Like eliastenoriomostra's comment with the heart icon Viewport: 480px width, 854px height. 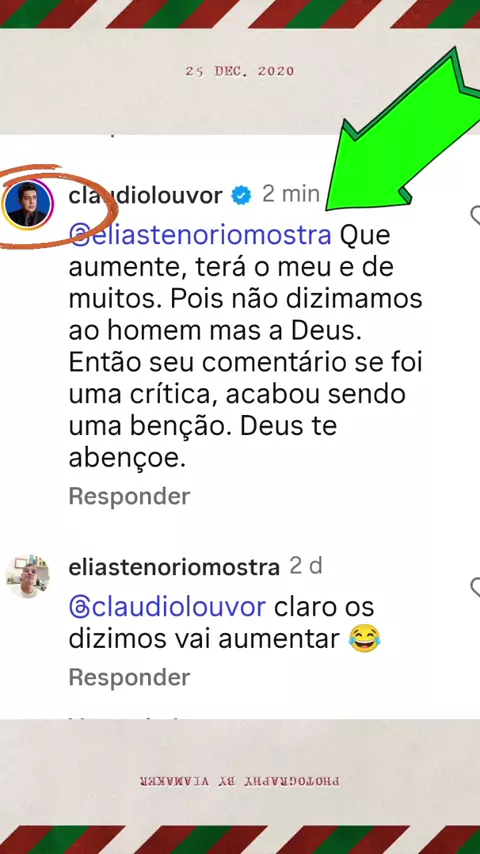pyautogui.click(x=475, y=588)
